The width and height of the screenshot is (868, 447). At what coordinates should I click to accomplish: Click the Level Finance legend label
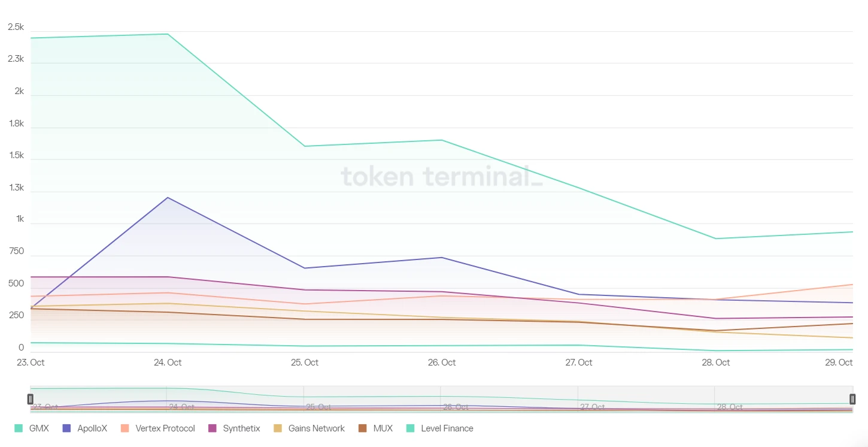tap(447, 428)
